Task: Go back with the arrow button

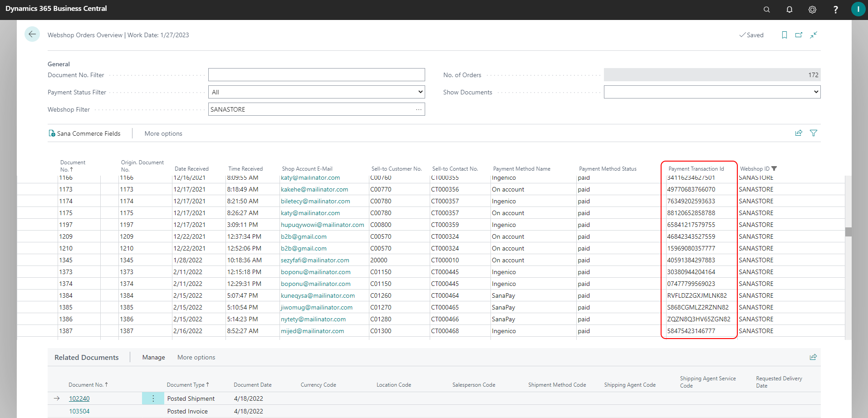Action: [32, 34]
